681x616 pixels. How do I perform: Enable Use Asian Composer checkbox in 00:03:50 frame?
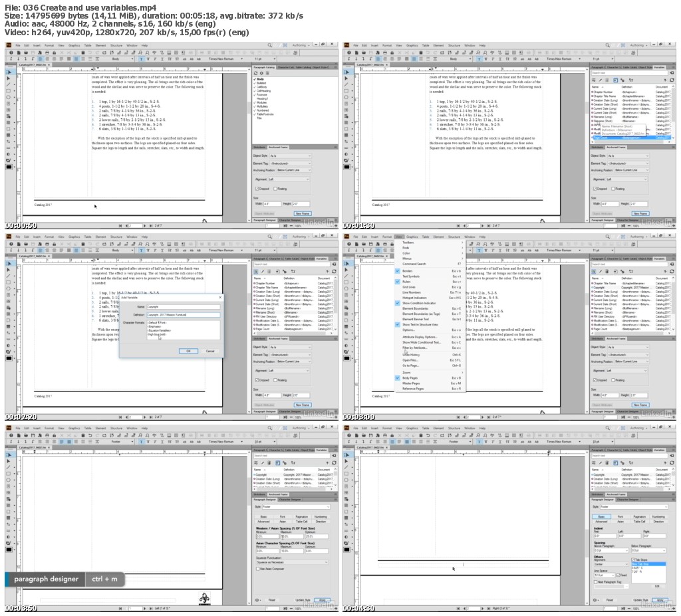click(x=257, y=569)
